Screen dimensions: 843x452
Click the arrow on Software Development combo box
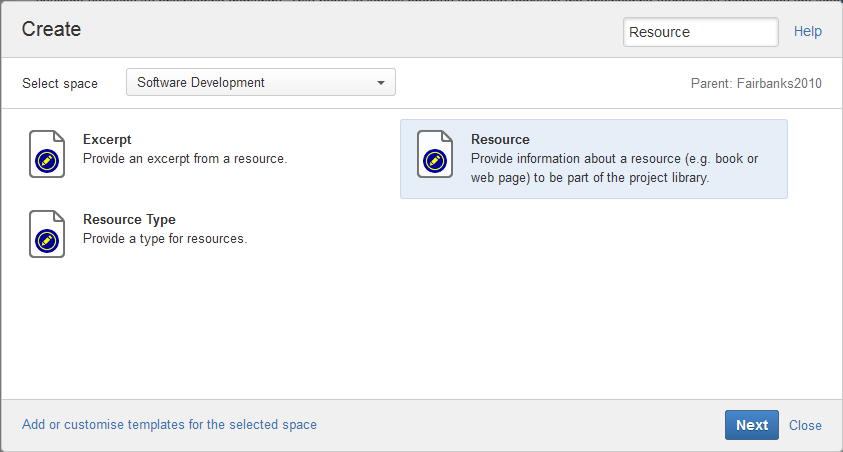point(381,83)
